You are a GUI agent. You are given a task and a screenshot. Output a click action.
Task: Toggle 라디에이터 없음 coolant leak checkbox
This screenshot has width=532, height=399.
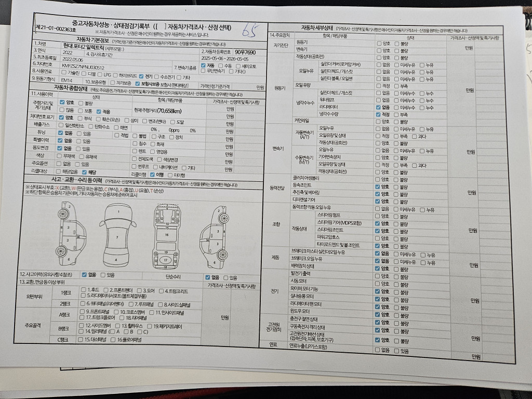tap(378, 107)
